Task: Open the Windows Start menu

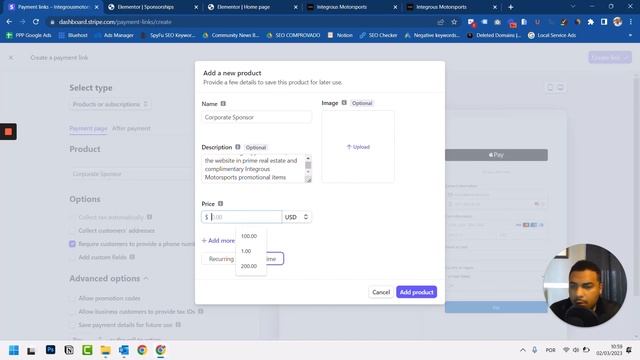Action: (13, 350)
